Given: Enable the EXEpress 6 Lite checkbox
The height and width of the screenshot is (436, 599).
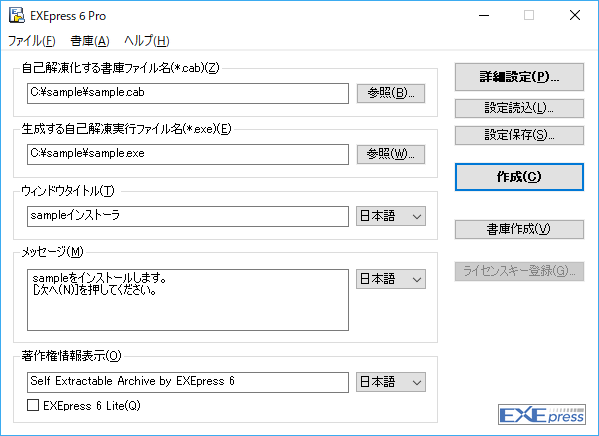Looking at the screenshot, I should [33, 405].
